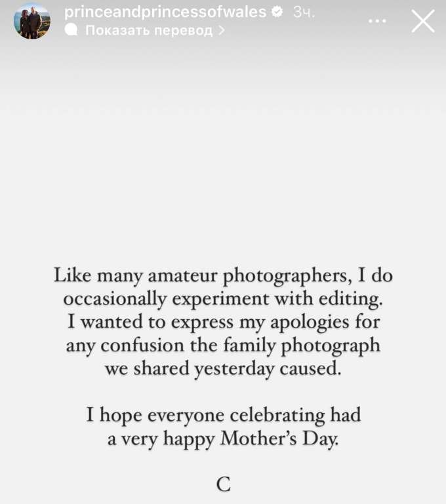Image resolution: width=446 pixels, height=504 pixels.
Task: Expand translation via the chevron arrow
Action: (x=222, y=30)
